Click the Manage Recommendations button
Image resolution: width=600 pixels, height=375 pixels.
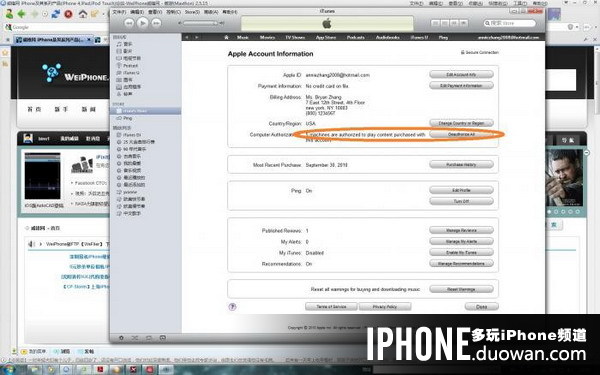point(461,264)
